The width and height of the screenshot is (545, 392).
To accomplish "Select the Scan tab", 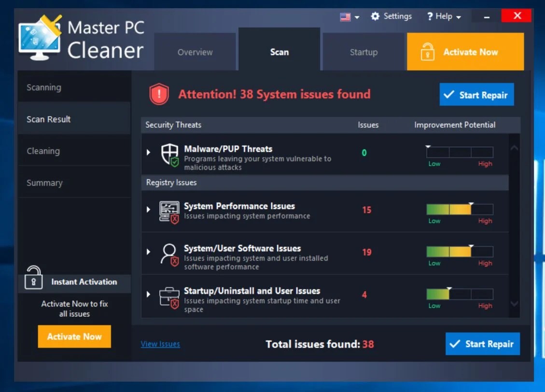I will tap(279, 49).
